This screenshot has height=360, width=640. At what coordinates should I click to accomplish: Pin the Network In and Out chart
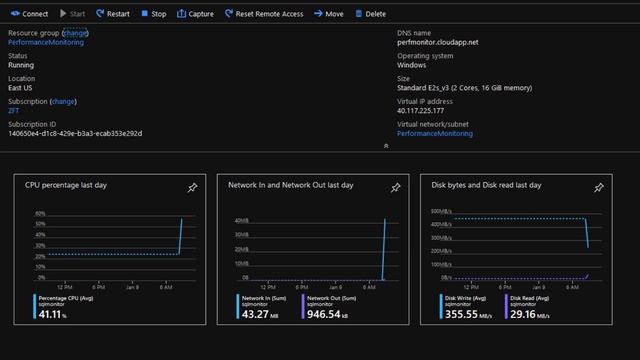[395, 188]
